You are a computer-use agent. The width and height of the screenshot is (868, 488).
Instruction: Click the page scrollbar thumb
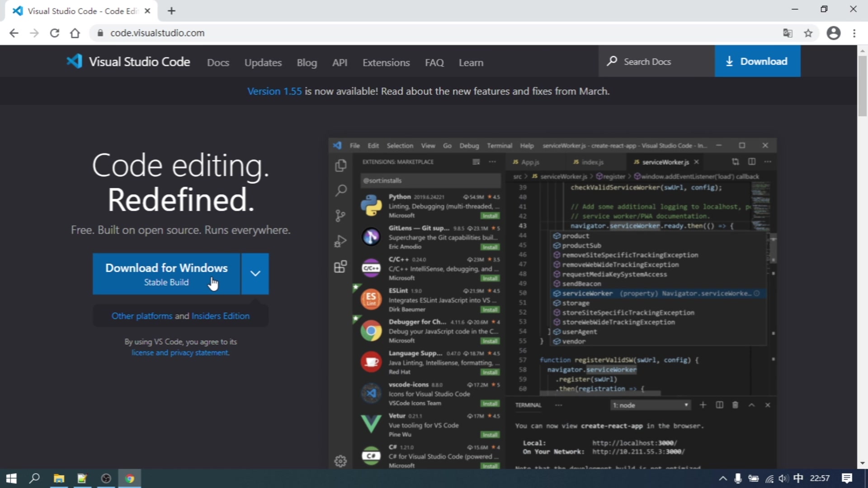pos(863,86)
